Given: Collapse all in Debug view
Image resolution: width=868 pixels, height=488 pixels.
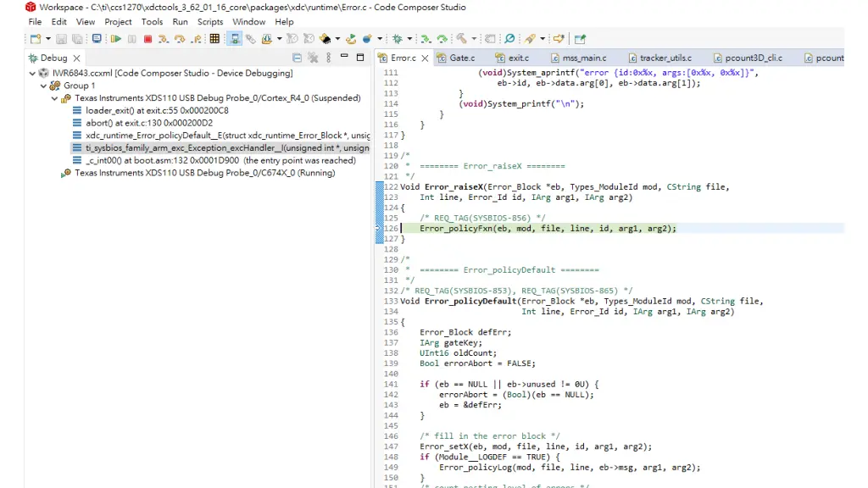Looking at the screenshot, I should click(298, 58).
